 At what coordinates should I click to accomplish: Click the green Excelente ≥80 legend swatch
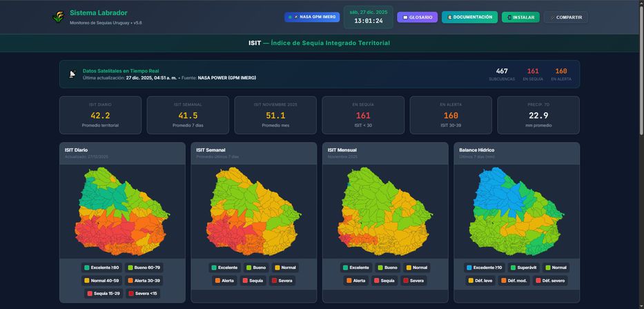(x=87, y=268)
